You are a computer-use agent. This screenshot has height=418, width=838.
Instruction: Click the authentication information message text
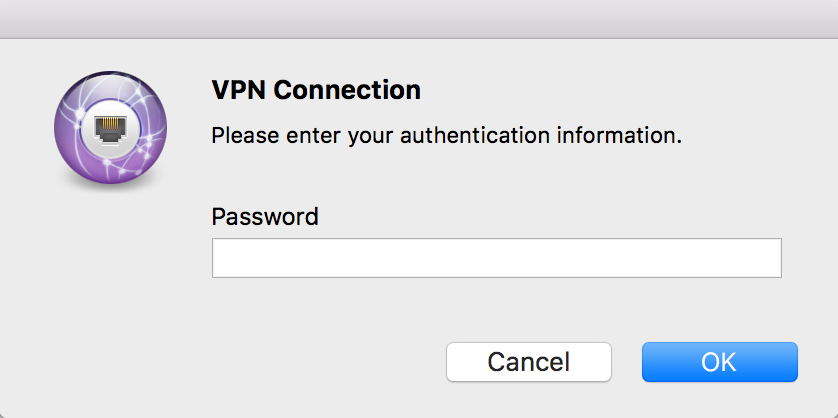(x=446, y=134)
